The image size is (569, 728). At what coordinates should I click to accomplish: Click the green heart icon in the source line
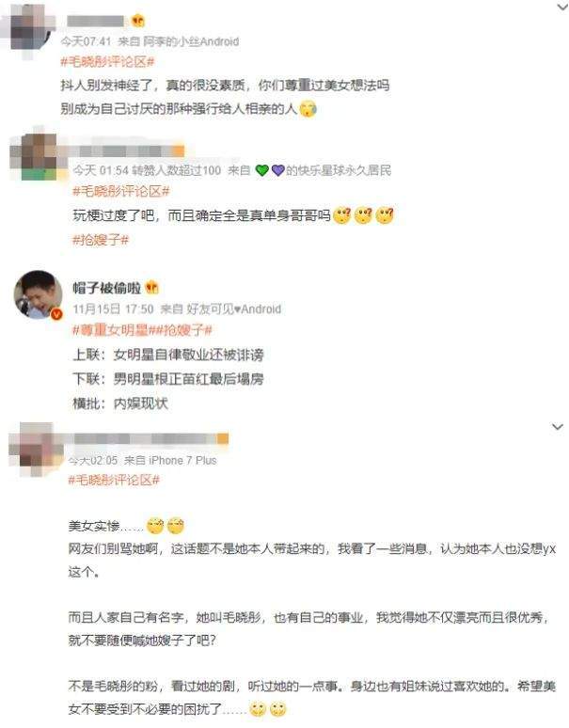pos(262,170)
